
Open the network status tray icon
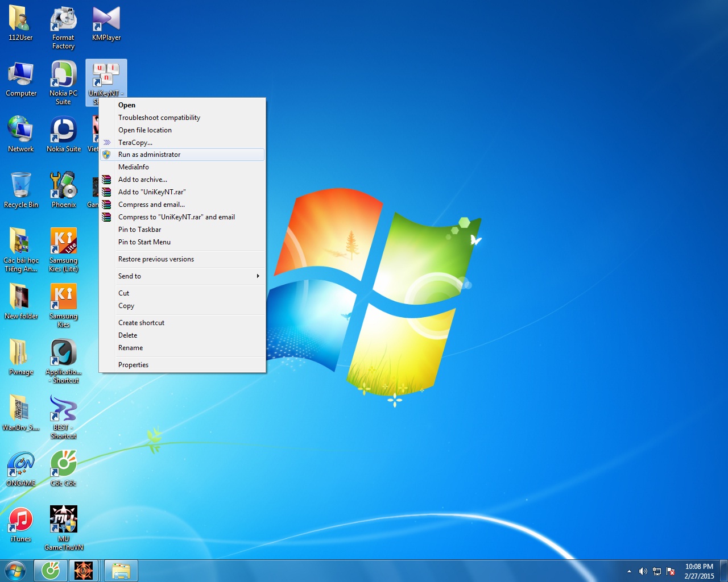coord(657,571)
